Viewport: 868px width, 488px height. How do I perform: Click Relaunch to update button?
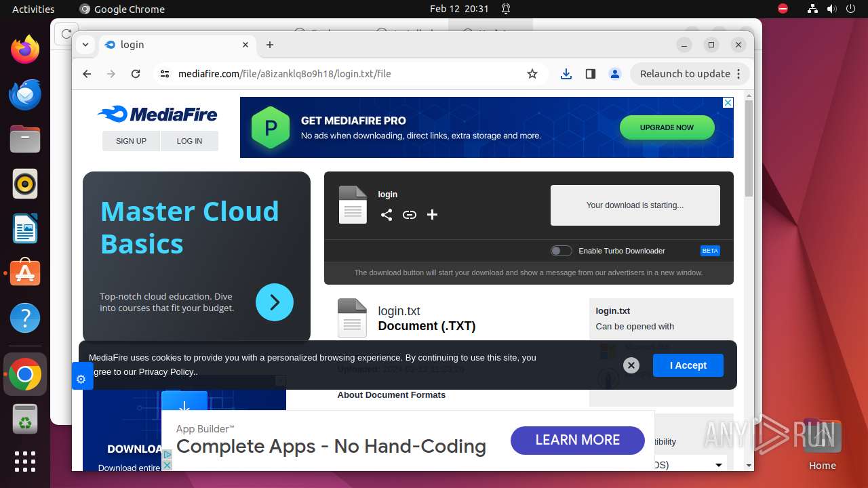685,74
